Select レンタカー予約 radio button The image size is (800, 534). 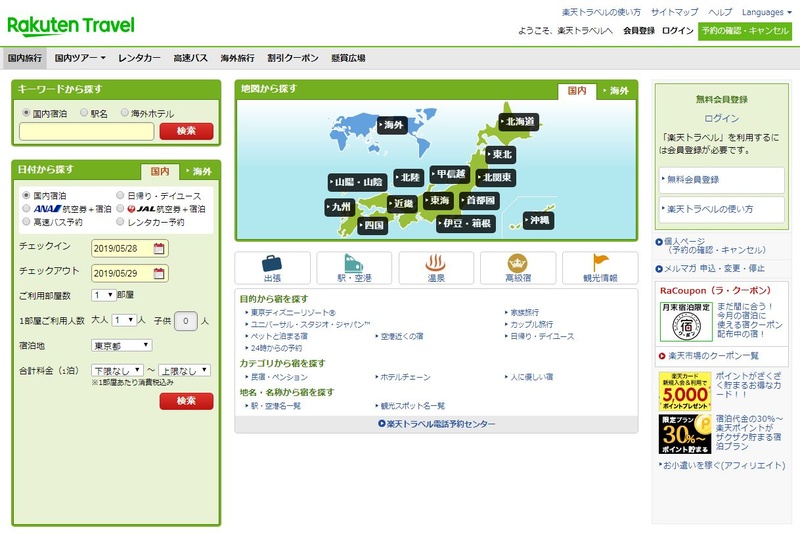click(x=120, y=221)
